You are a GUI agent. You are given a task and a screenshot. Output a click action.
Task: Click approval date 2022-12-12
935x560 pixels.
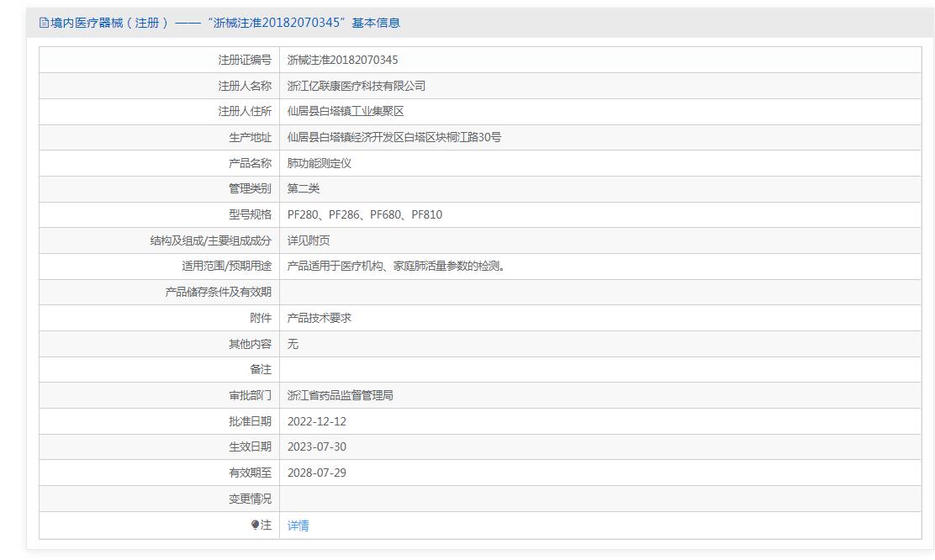coord(317,421)
